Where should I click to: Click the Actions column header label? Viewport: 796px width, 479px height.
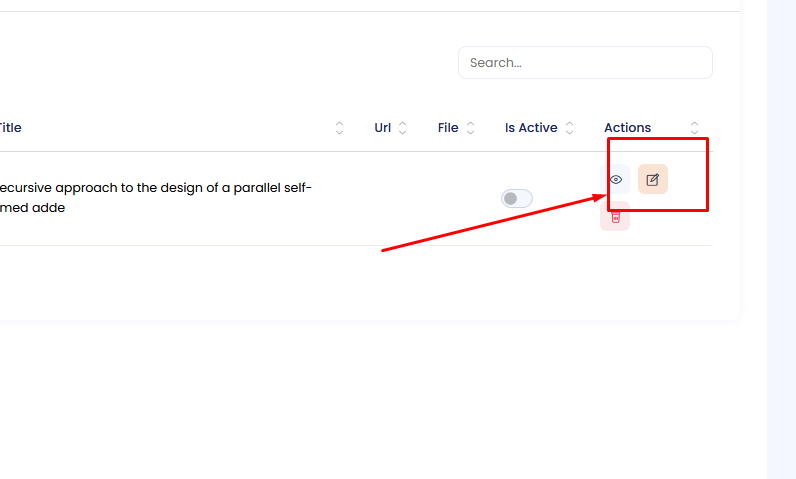coord(627,128)
